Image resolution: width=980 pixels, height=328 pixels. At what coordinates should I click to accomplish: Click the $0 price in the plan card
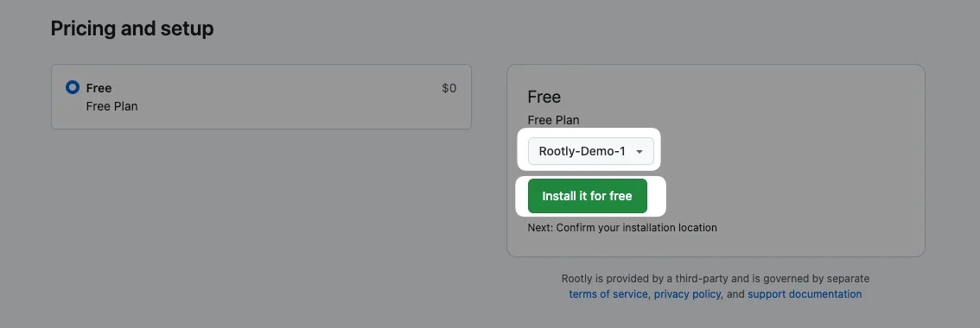449,88
